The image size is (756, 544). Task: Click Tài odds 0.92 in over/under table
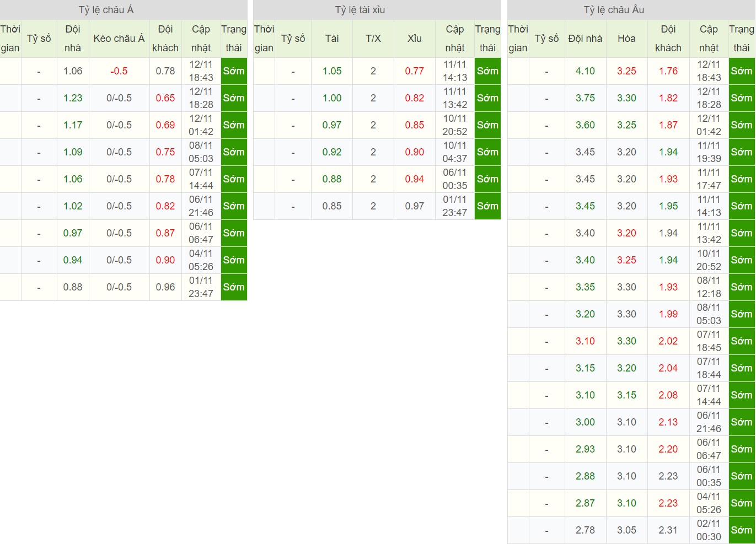pos(332,152)
